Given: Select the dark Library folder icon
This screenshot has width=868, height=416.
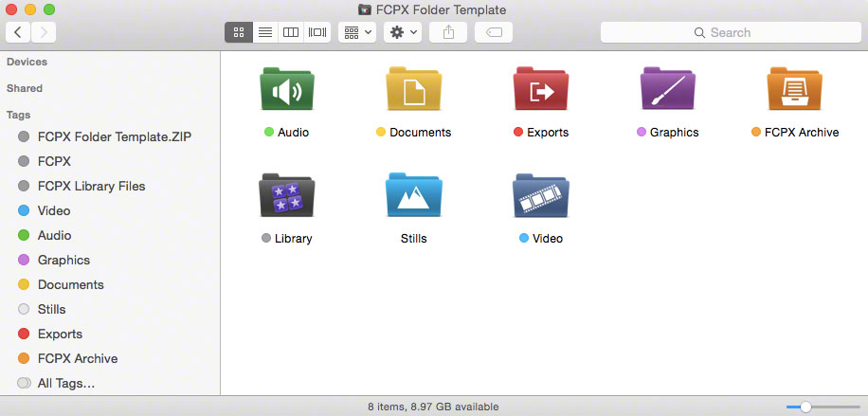Looking at the screenshot, I should (x=287, y=195).
